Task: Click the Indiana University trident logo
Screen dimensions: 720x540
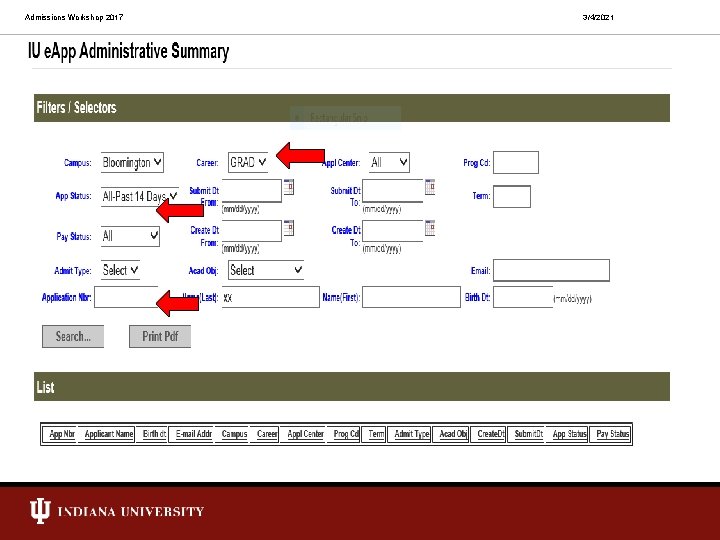Action: [x=40, y=510]
